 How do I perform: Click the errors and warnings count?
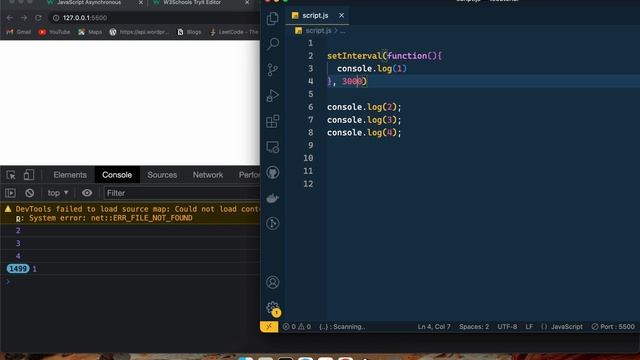tap(297, 327)
